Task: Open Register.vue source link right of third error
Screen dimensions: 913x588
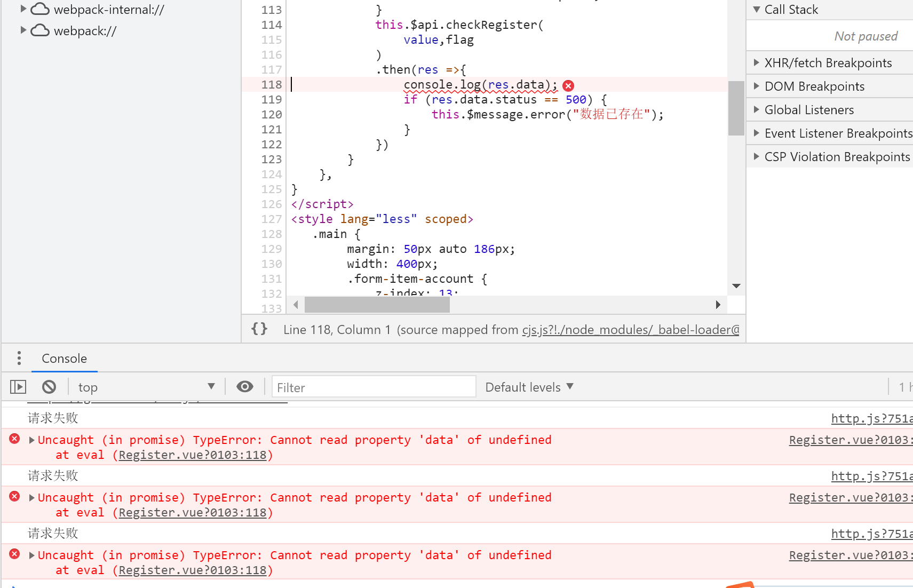Action: pyautogui.click(x=851, y=555)
